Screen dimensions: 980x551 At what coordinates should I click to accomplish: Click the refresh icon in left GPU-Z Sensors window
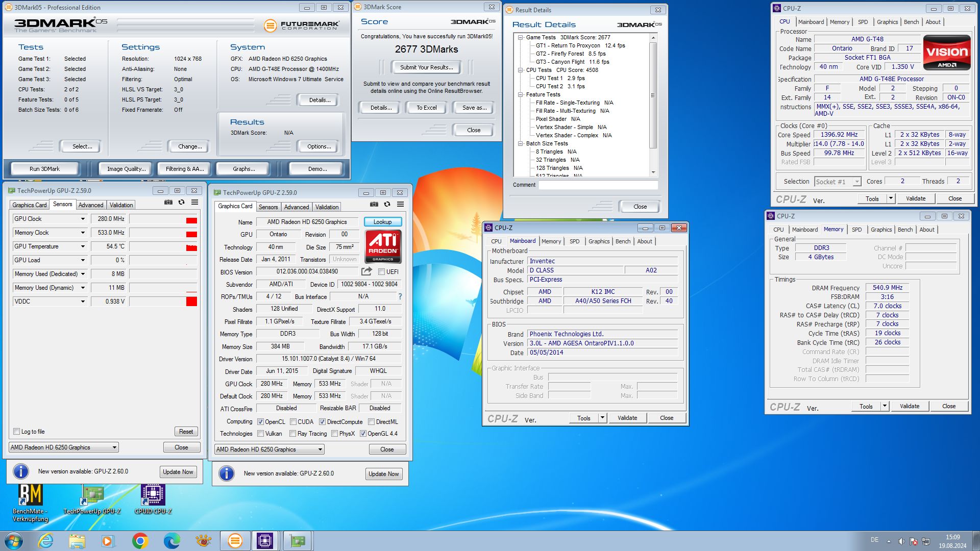(x=181, y=203)
